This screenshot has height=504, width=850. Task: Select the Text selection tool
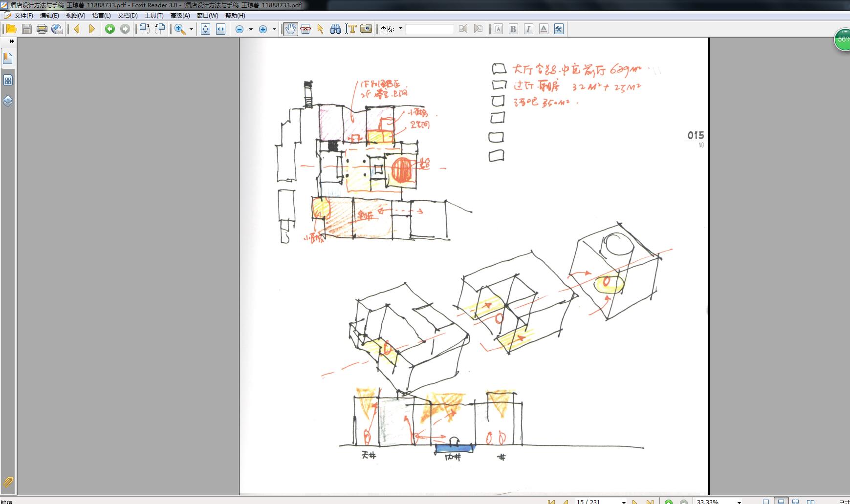pos(351,29)
